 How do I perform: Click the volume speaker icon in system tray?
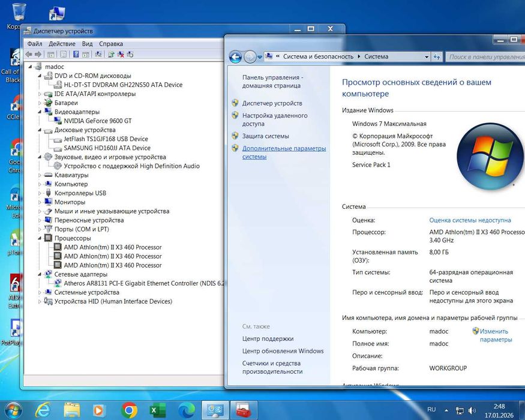(472, 410)
